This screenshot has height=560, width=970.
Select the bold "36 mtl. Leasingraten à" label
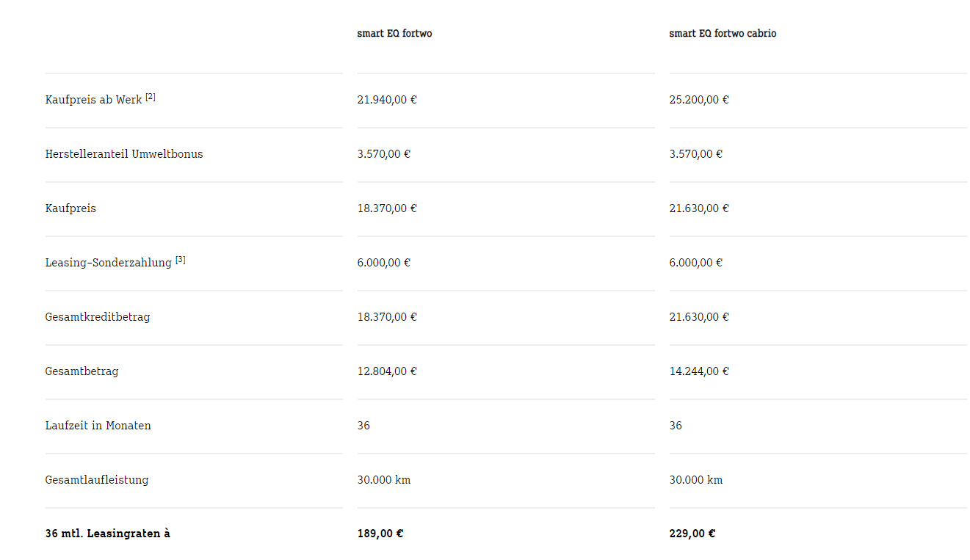point(107,534)
